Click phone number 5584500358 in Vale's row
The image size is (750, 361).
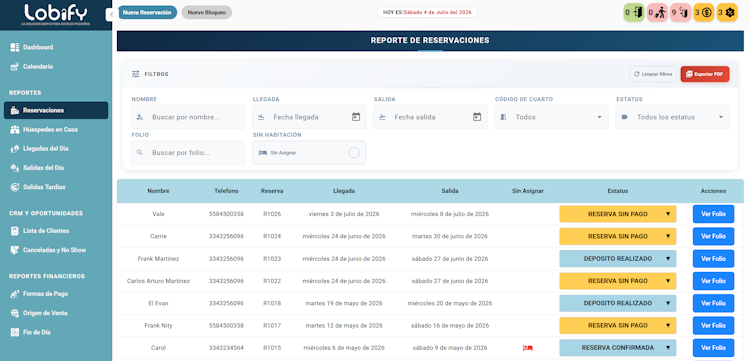(226, 214)
